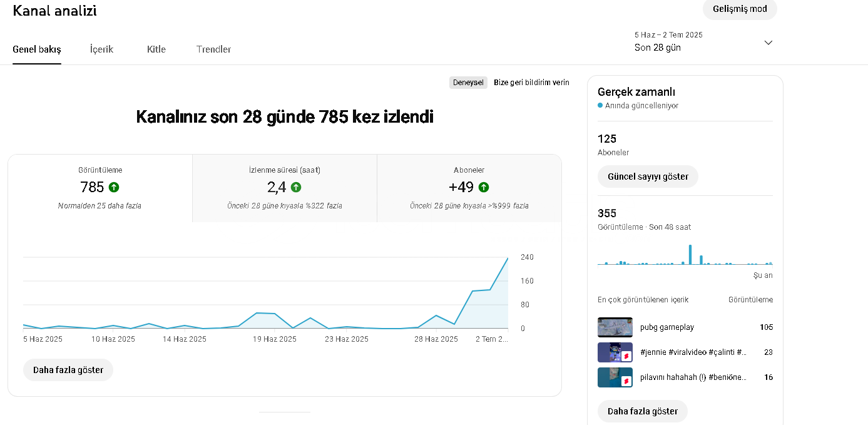This screenshot has height=425, width=868.
Task: Click the 355 real-time views number
Action: point(607,213)
